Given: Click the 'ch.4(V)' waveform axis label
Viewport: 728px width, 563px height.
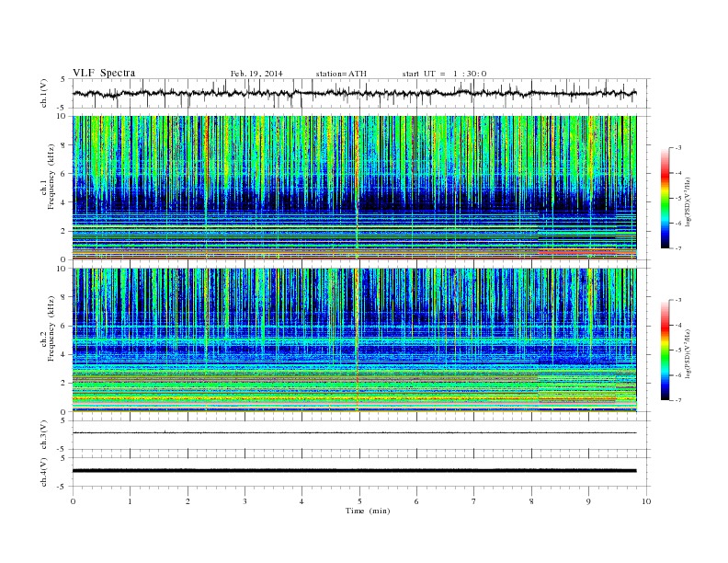Looking at the screenshot, I should [44, 472].
